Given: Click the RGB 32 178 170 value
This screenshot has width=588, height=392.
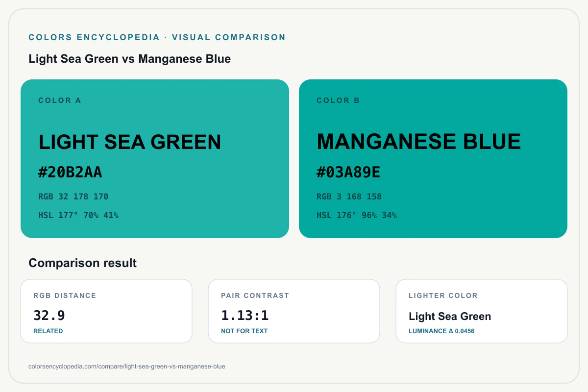Looking at the screenshot, I should pos(73,196).
